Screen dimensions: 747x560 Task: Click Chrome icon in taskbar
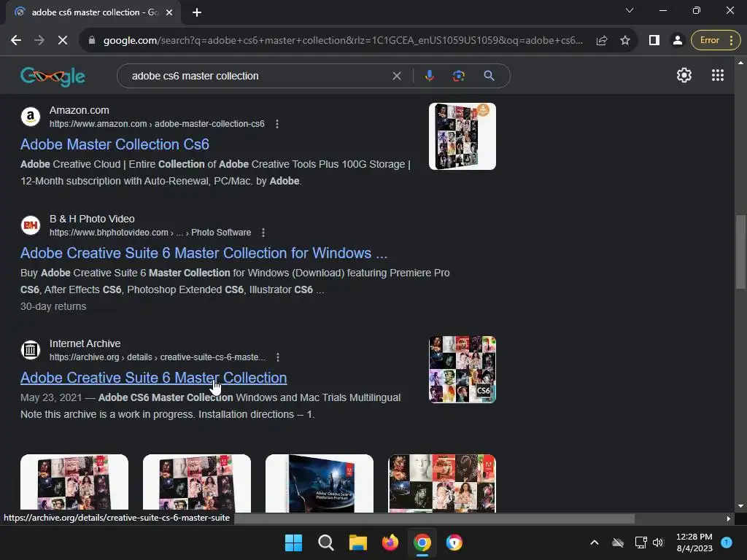click(422, 542)
